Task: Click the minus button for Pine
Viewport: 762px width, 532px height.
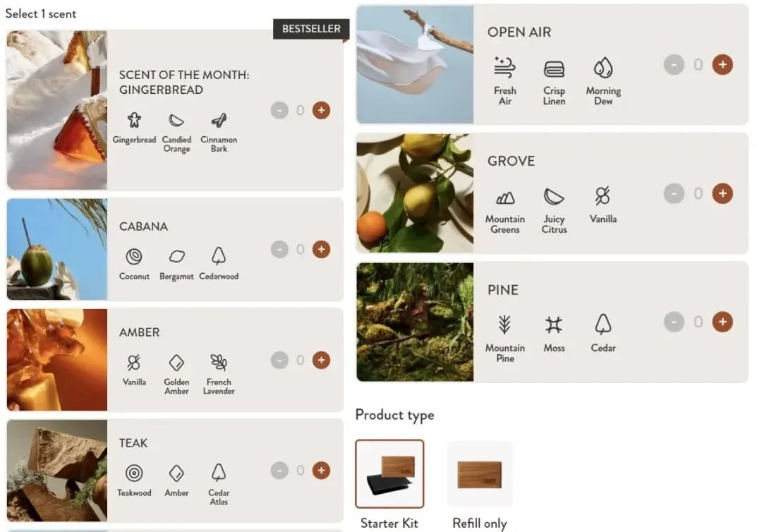Action: [x=674, y=322]
